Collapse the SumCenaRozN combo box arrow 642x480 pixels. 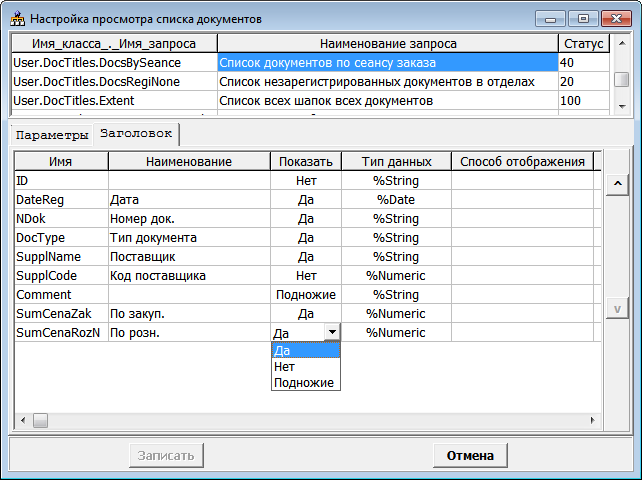tap(331, 332)
